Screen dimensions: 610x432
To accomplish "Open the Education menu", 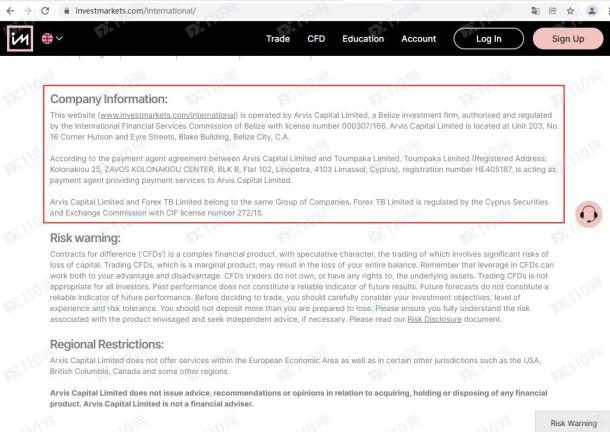I will click(x=363, y=39).
